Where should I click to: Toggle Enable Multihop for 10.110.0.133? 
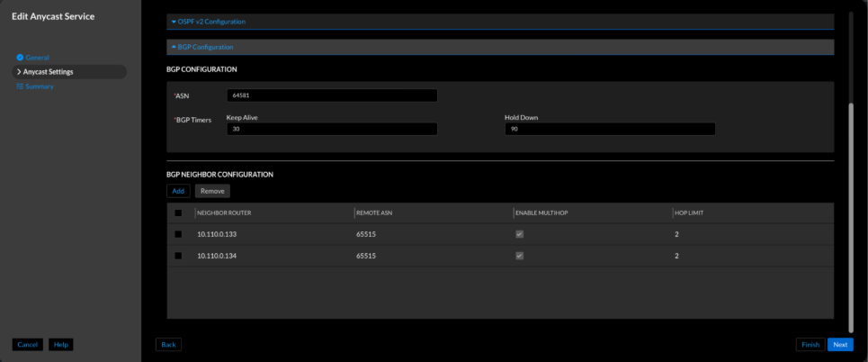519,234
